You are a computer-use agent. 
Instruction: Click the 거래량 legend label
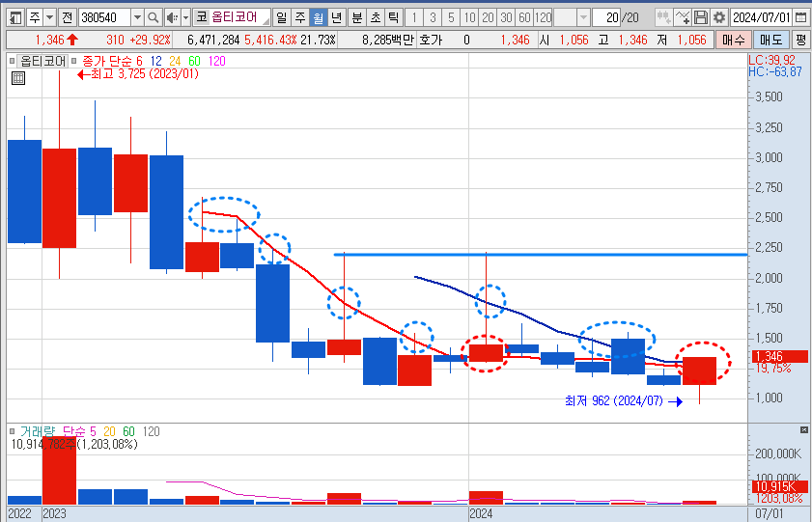pos(38,431)
